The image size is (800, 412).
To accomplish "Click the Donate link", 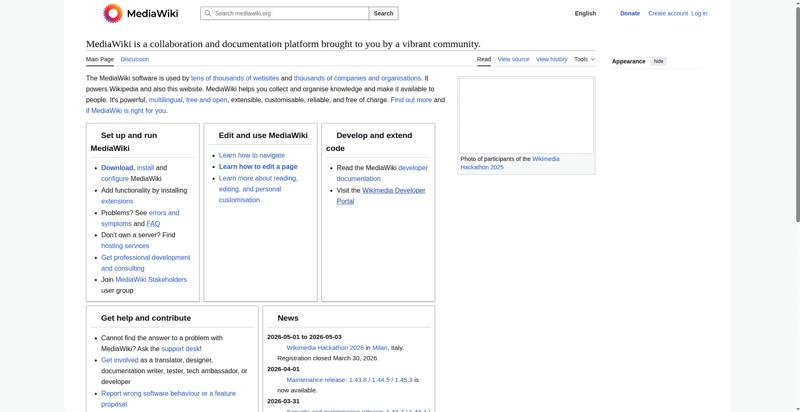I will pos(630,14).
